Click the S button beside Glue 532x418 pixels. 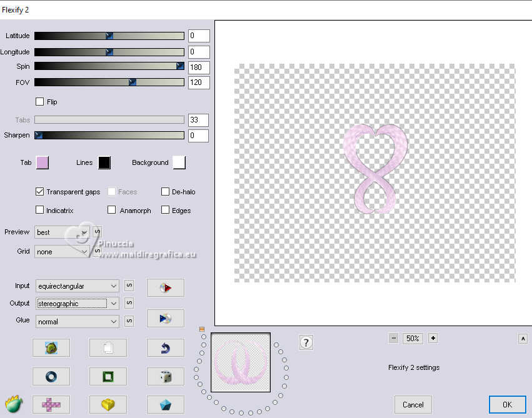coord(129,321)
